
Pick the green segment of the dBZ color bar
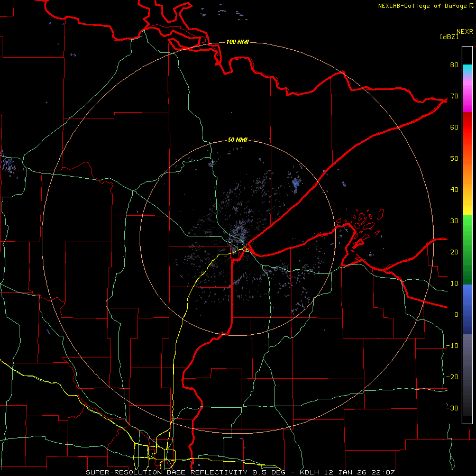467,250
